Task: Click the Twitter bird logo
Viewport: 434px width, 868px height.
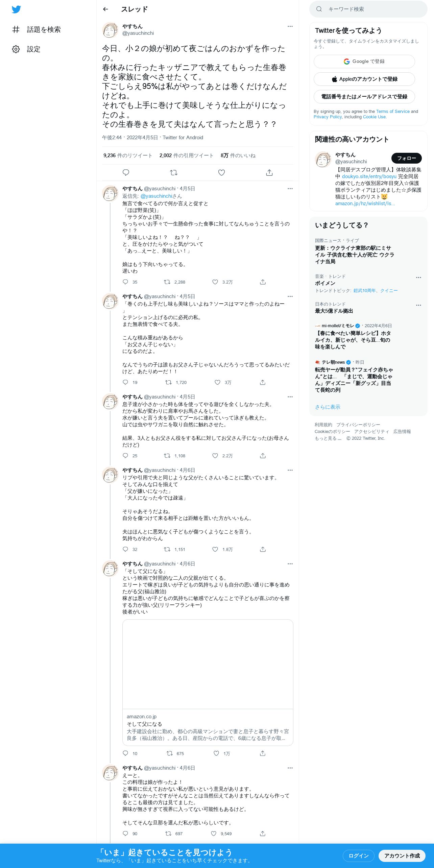Action: [16, 9]
